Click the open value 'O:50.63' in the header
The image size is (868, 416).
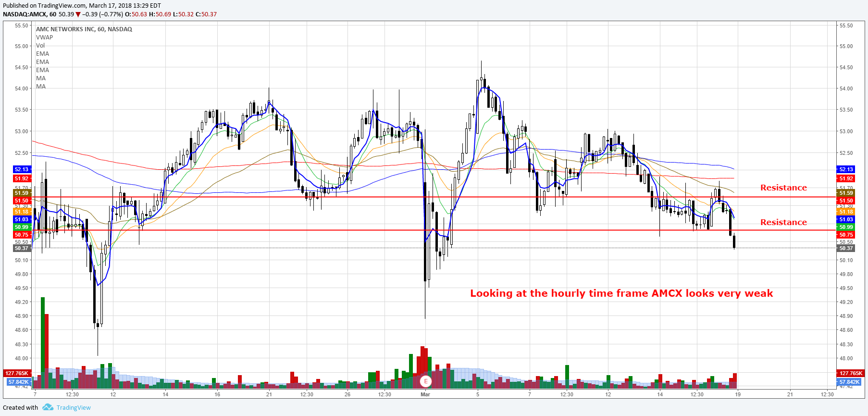[136, 14]
